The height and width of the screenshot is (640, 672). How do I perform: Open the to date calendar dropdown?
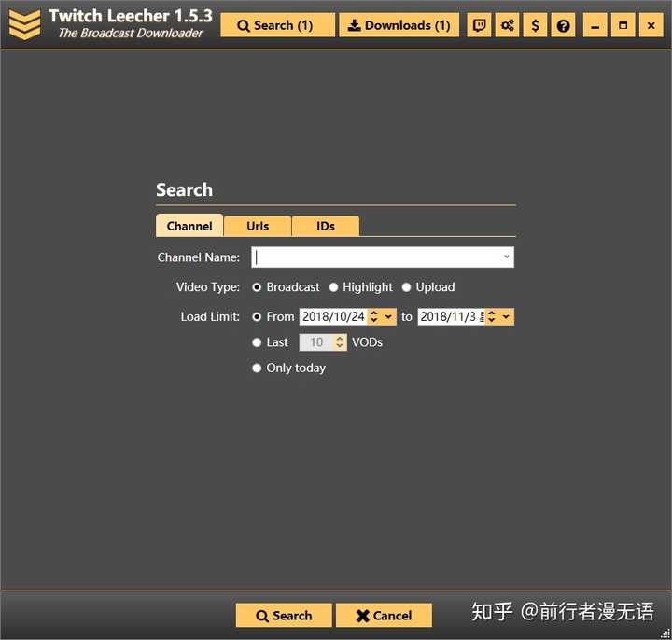[x=506, y=317]
